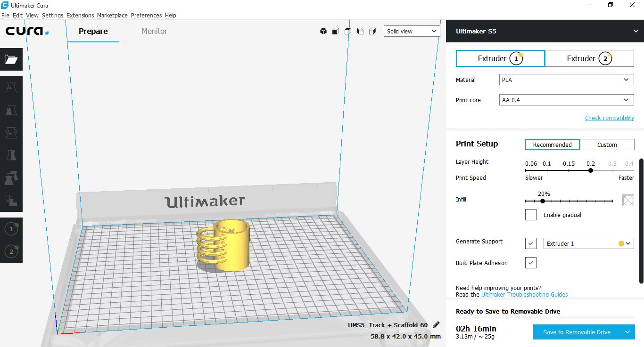Open the Per Model Settings tool
644x347 pixels.
coord(11,178)
